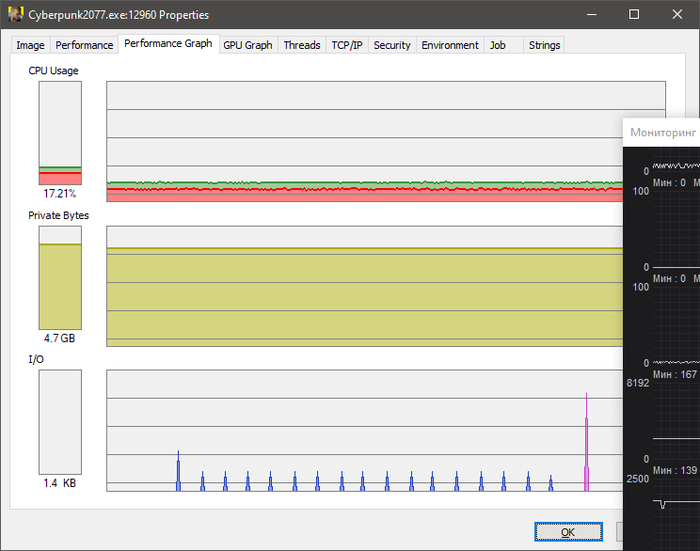This screenshot has height=551, width=700.
Task: Close the Properties window
Action: pyautogui.click(x=679, y=15)
